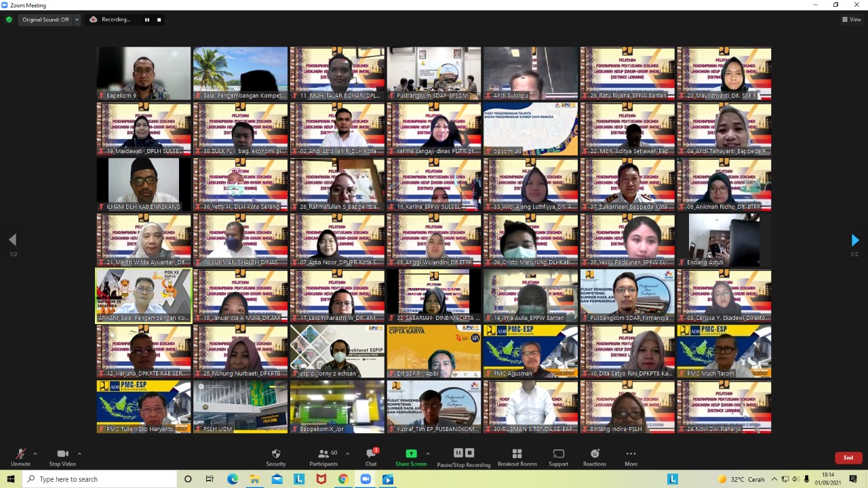Expand Share Screen options chevron
This screenshot has width=868, height=488.
coord(428,453)
